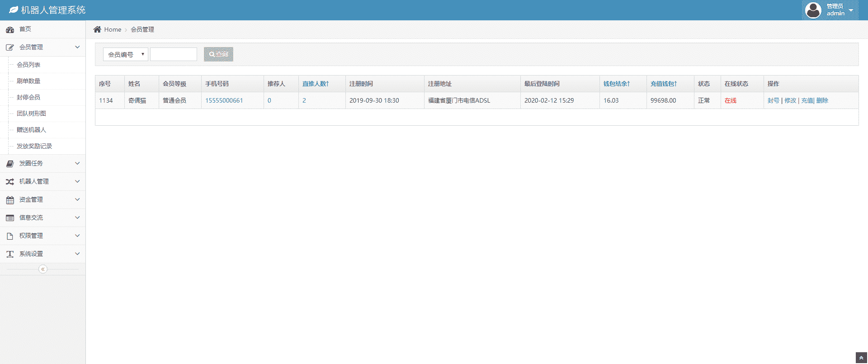Image resolution: width=868 pixels, height=364 pixels.
Task: Expand the 机器人管理 menu chevron
Action: 77,181
